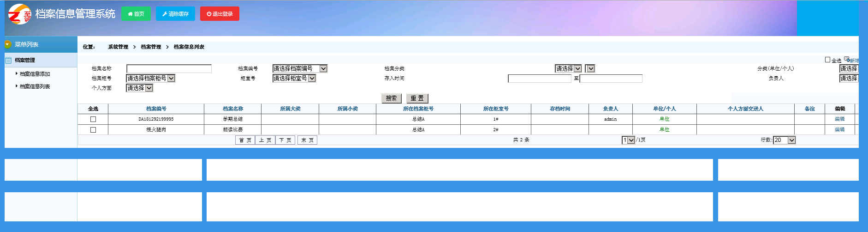This screenshot has width=868, height=232.
Task: Click the 档案编号 column header
Action: 156,109
